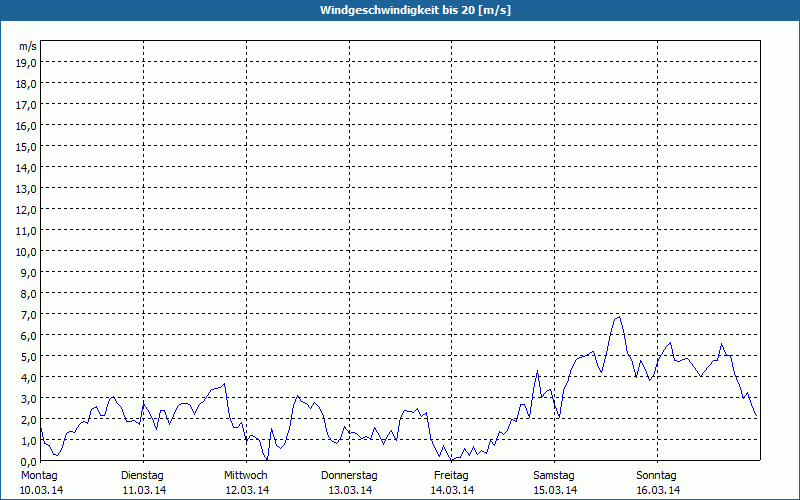Click the highest peak of the wind speed line
Viewport: 800px width, 500px height.
pyautogui.click(x=619, y=317)
